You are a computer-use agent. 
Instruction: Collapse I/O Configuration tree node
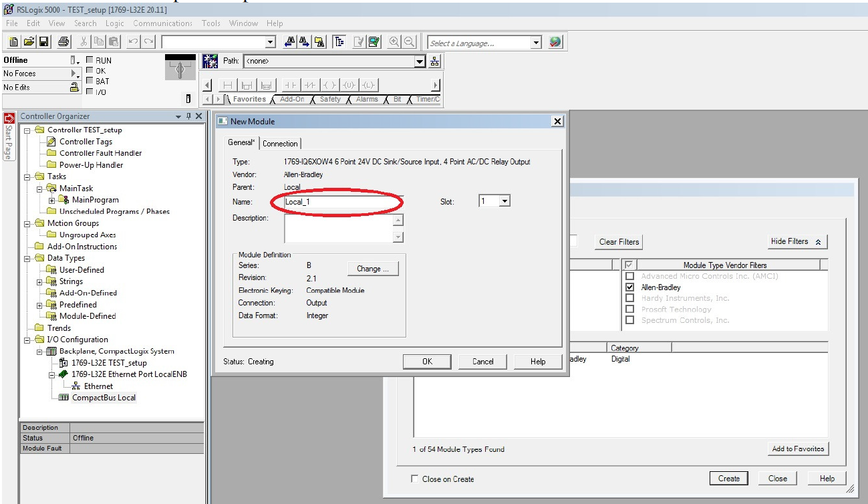click(x=27, y=340)
